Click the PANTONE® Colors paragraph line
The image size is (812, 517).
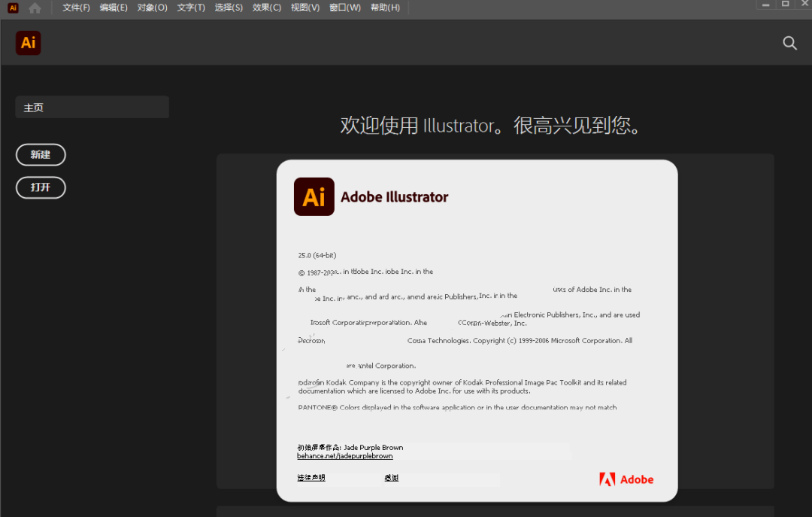(457, 408)
